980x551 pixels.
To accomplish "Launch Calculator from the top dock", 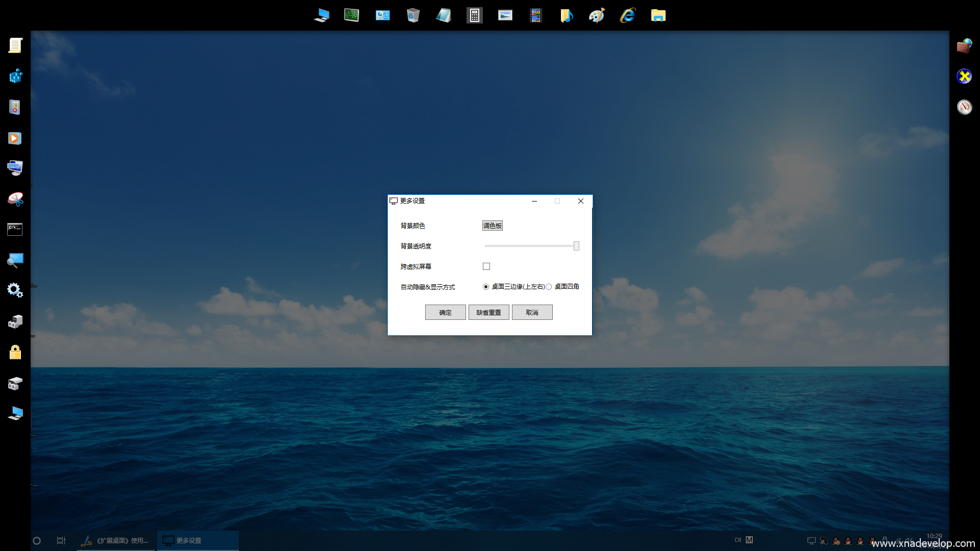I will tap(474, 15).
